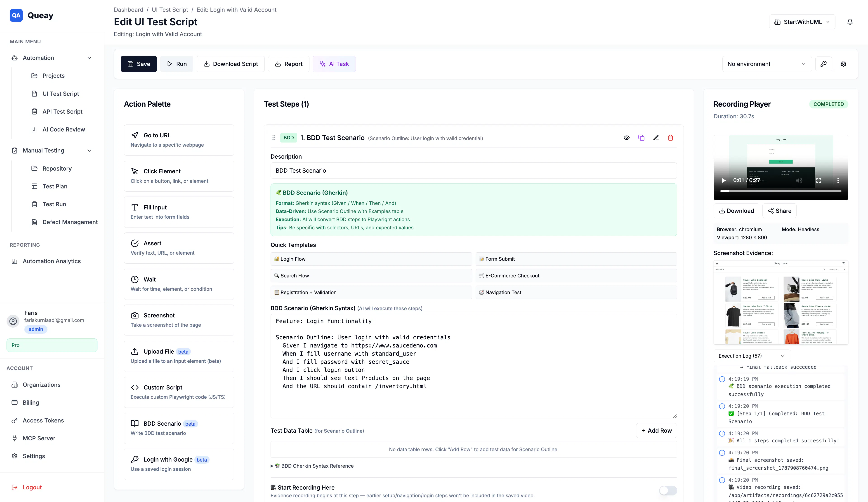Add the BDD Scenario action
This screenshot has height=502, width=868.
[x=179, y=428]
